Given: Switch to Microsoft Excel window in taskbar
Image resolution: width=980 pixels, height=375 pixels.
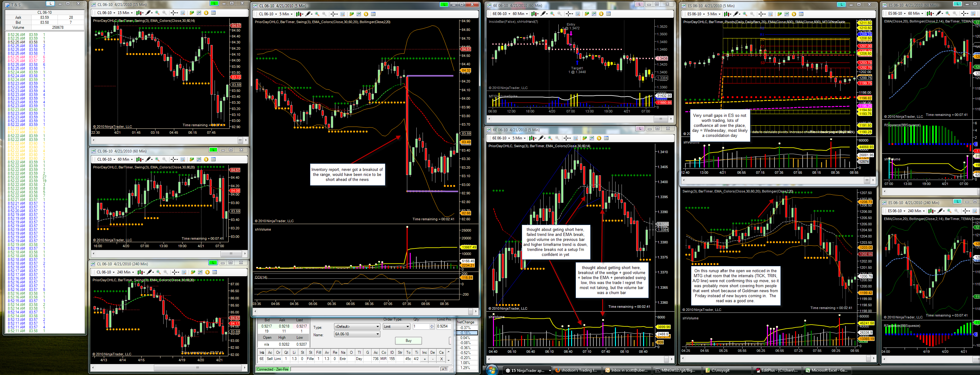Looking at the screenshot, I should coord(827,370).
